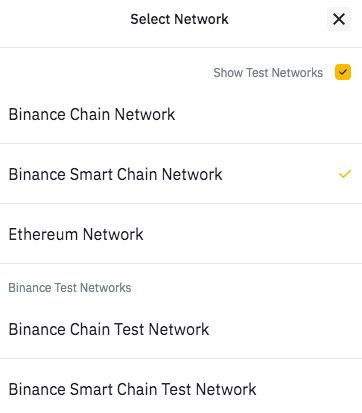The image size is (362, 413).
Task: Click the mainnet Binance Chain Network row
Action: pos(181,114)
